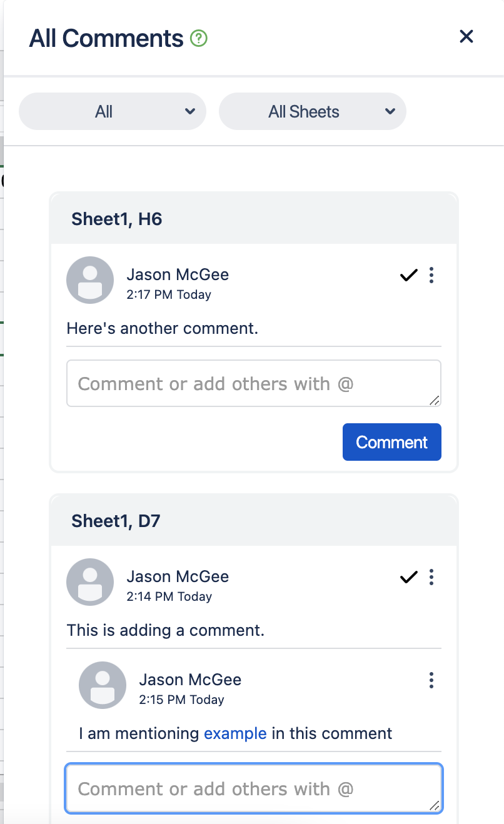Open options menu for the 2:15 PM reply
This screenshot has width=504, height=824.
(431, 680)
